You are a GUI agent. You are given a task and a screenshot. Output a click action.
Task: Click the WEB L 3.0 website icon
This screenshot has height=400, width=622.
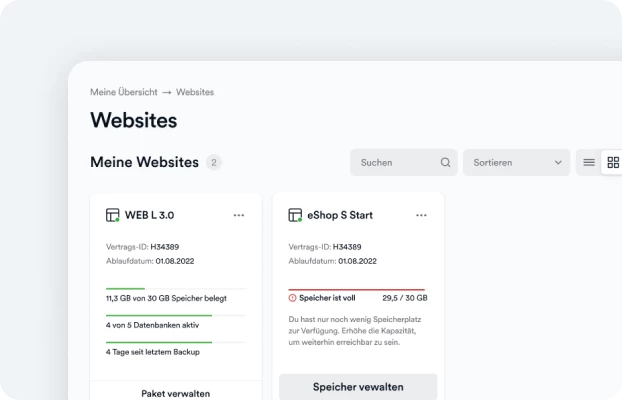(113, 215)
